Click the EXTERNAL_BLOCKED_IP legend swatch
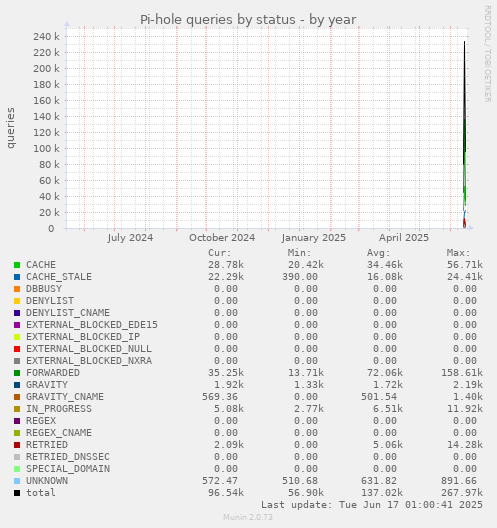 [x=17, y=337]
